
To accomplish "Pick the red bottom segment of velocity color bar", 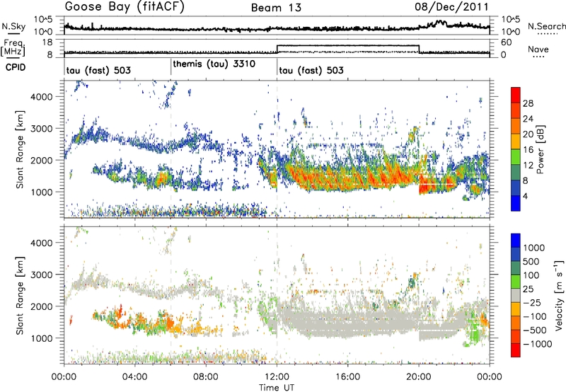I will 516,350.
